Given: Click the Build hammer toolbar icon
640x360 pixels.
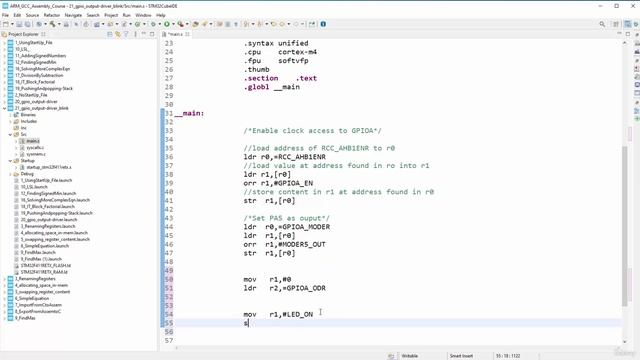Looking at the screenshot, I should pyautogui.click(x=53, y=24).
